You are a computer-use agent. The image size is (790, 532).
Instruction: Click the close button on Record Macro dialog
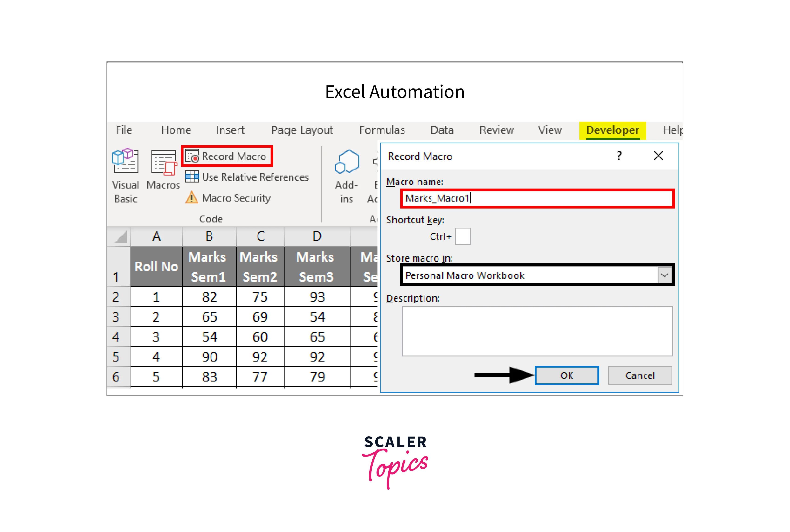[x=658, y=156]
